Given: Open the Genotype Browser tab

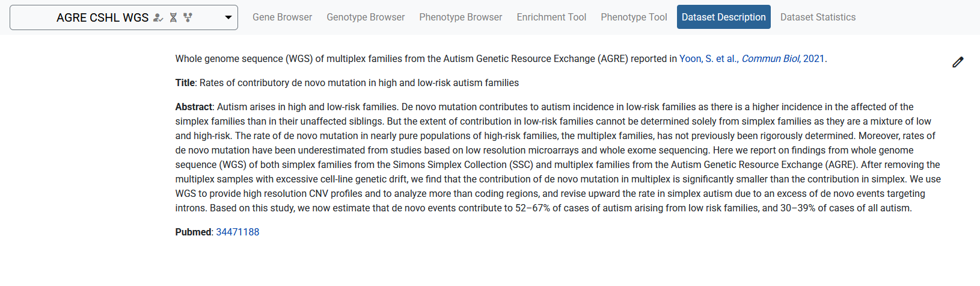Looking at the screenshot, I should (x=366, y=17).
